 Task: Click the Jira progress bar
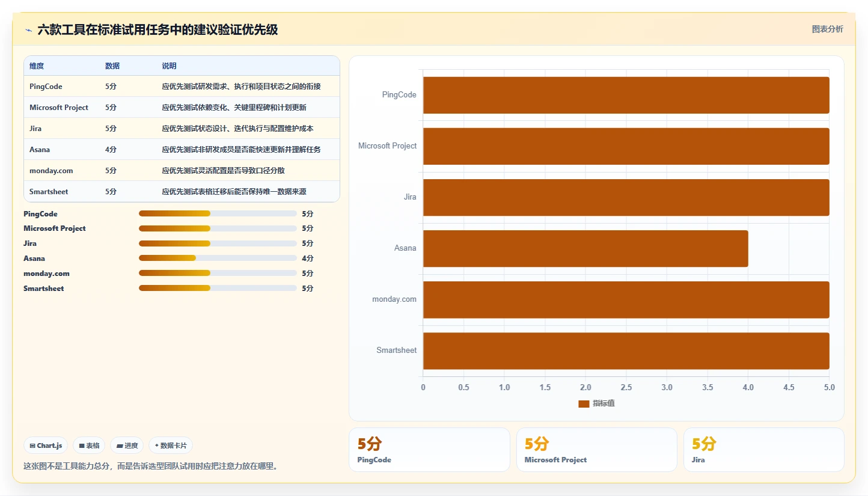(x=218, y=243)
